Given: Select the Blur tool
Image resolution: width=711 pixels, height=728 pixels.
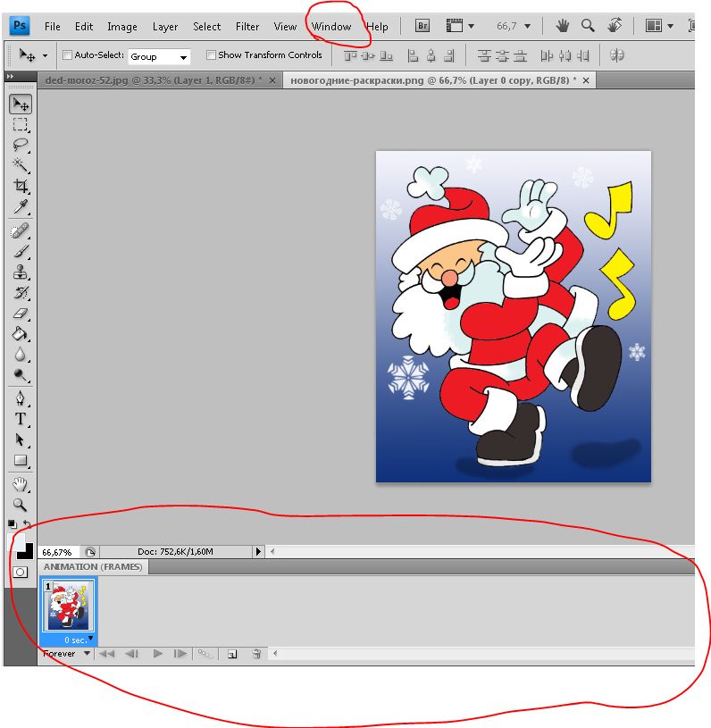Looking at the screenshot, I should 21,355.
